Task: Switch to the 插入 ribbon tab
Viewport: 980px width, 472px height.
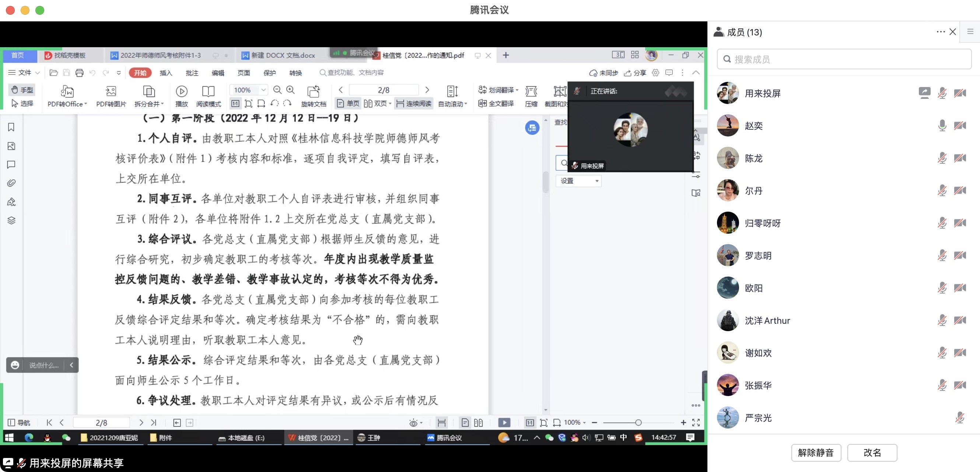Action: (x=165, y=73)
